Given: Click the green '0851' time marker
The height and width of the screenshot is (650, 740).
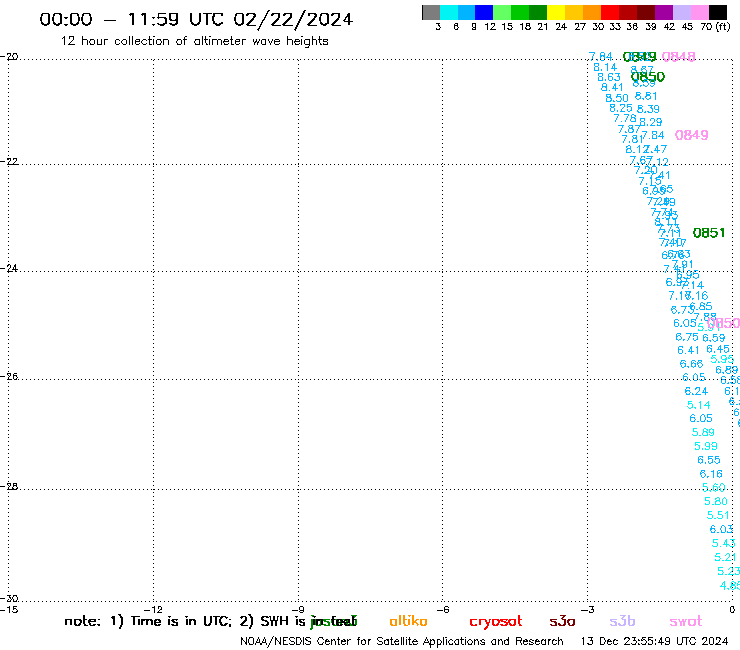Looking at the screenshot, I should coord(709,233).
